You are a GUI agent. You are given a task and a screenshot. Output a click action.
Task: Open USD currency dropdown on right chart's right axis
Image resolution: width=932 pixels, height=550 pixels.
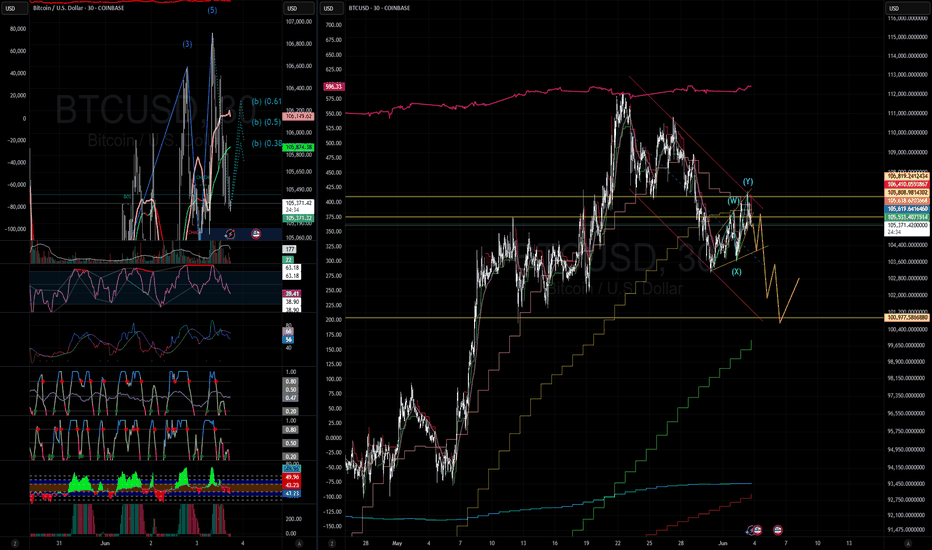[x=906, y=8]
